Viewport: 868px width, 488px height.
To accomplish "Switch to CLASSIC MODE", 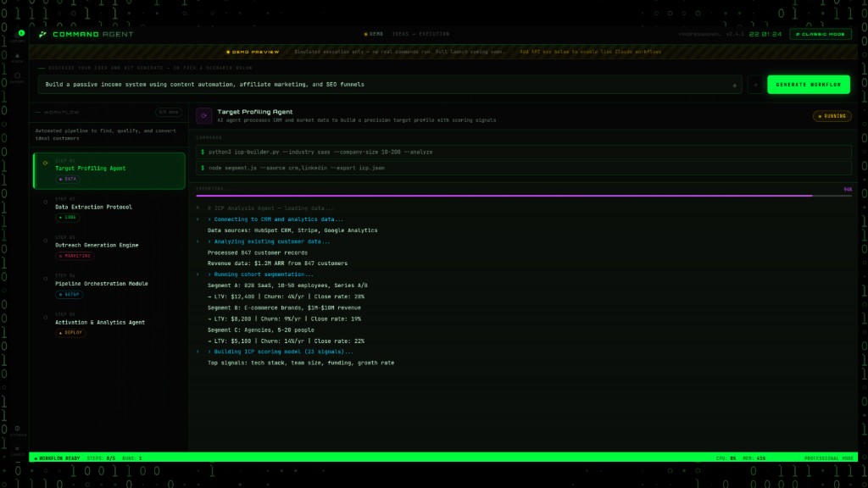I will pyautogui.click(x=820, y=34).
